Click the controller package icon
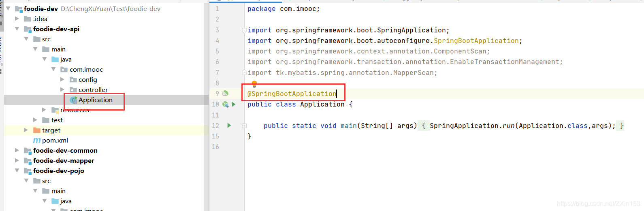Image resolution: width=644 pixels, height=211 pixels. pyautogui.click(x=73, y=90)
